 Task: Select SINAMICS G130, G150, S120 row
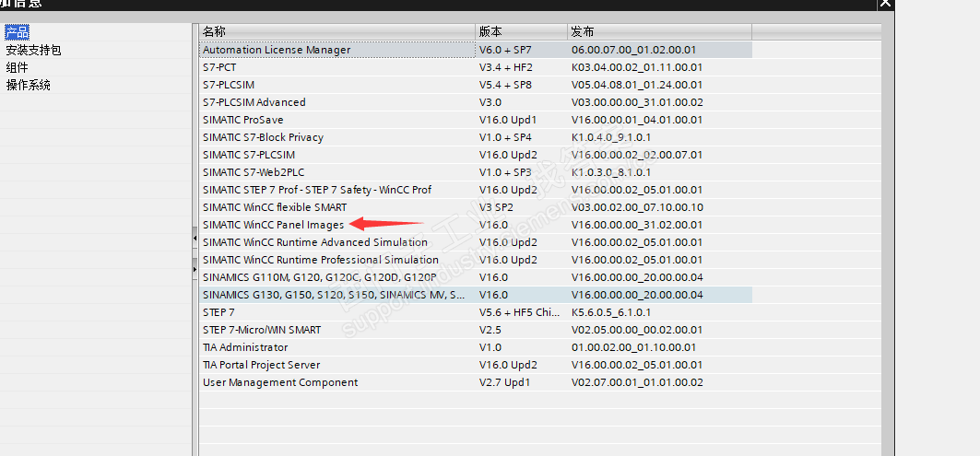click(330, 295)
